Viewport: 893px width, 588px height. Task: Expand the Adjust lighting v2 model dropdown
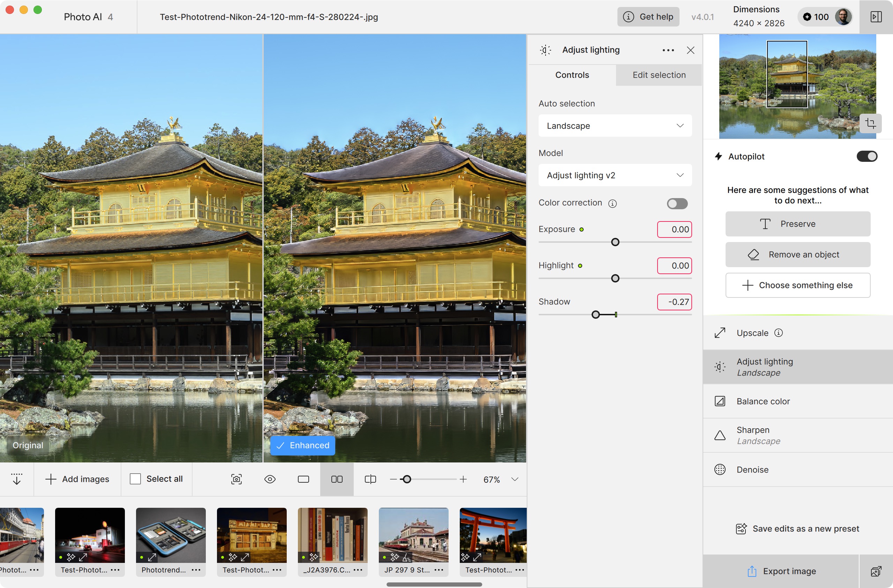(x=615, y=175)
